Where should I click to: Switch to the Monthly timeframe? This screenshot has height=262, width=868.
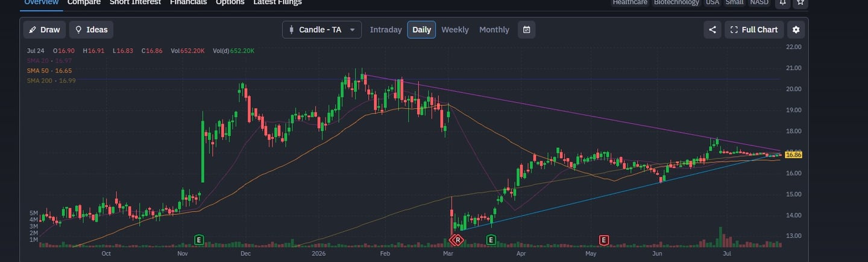[x=494, y=30]
